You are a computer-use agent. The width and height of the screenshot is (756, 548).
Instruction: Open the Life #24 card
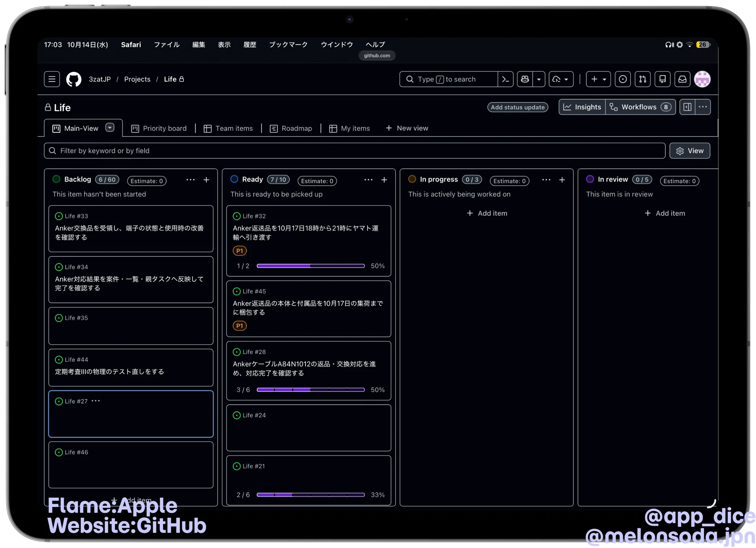309,428
